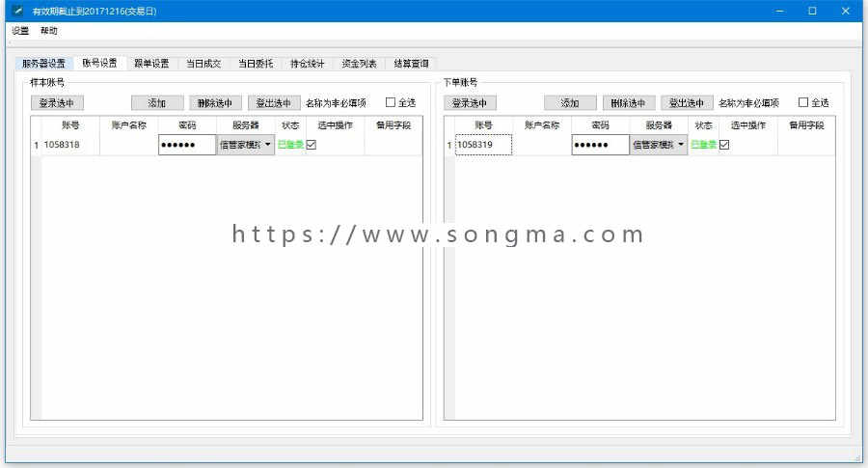Click 备用字段 column header in 下单账号 table
The width and height of the screenshot is (868, 468).
tap(806, 125)
